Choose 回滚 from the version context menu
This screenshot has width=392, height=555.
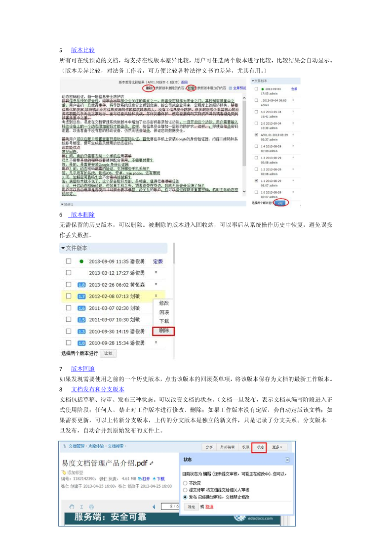click(164, 312)
